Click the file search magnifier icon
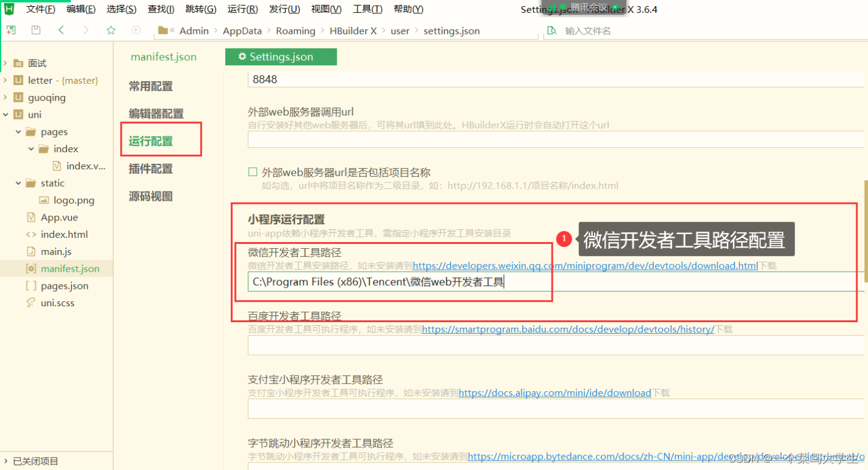Image resolution: width=868 pixels, height=470 pixels. [x=552, y=31]
